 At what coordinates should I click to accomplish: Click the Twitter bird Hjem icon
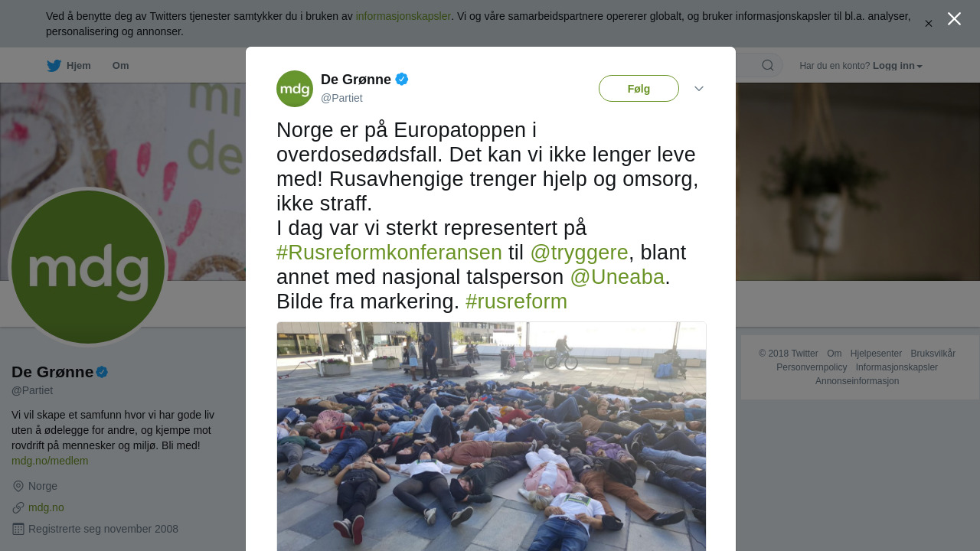pos(54,66)
